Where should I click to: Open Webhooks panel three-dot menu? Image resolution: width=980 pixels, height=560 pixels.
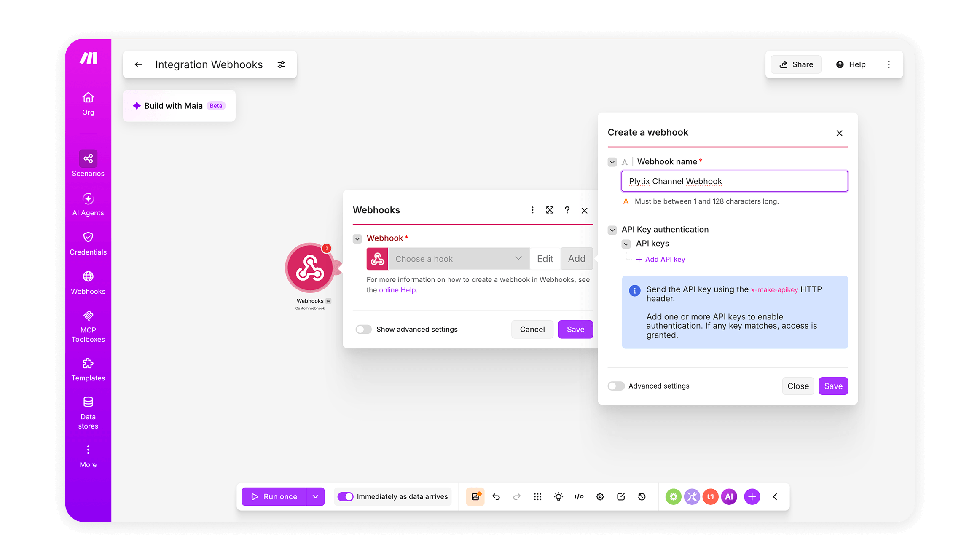coord(532,210)
